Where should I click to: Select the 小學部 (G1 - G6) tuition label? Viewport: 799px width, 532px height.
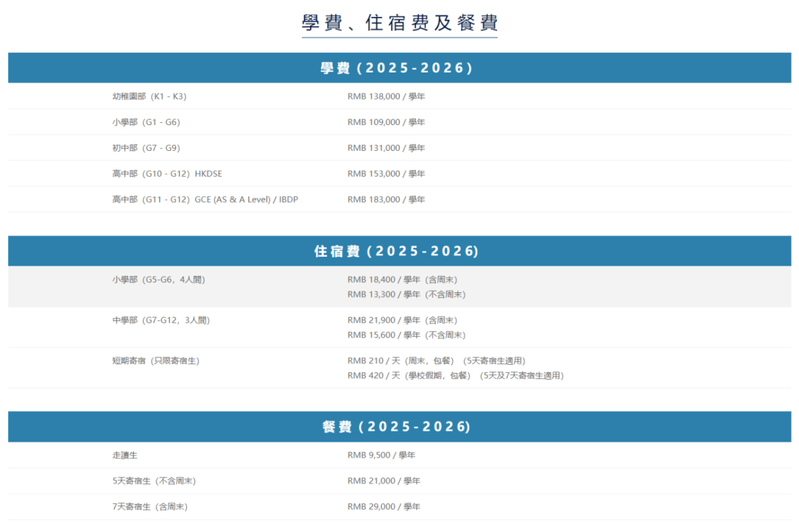[x=146, y=122]
